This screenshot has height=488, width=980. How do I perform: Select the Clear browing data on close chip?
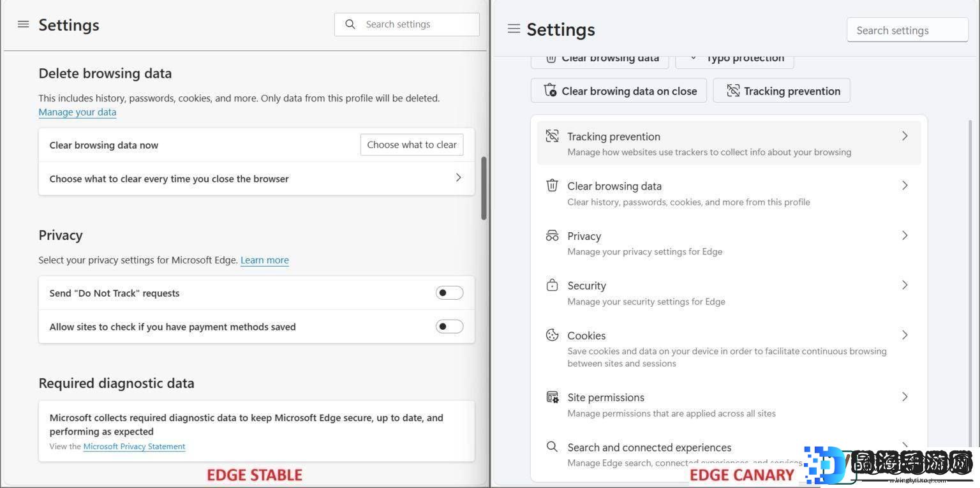click(x=618, y=91)
